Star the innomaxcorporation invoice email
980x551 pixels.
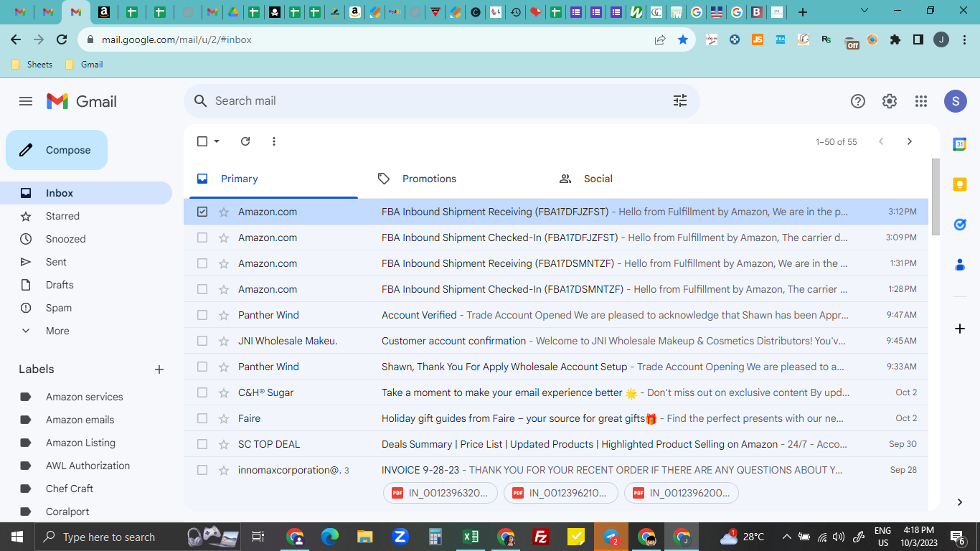224,470
